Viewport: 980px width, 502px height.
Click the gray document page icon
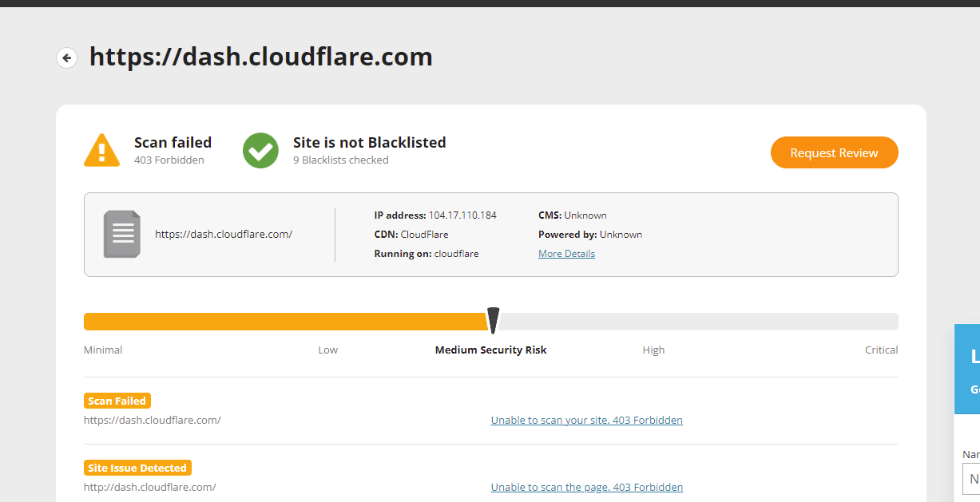(122, 234)
